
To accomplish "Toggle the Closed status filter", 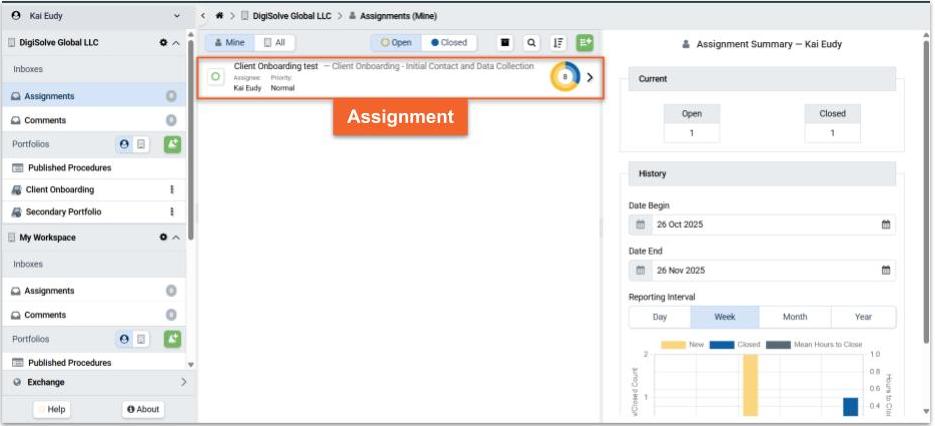I will [448, 43].
